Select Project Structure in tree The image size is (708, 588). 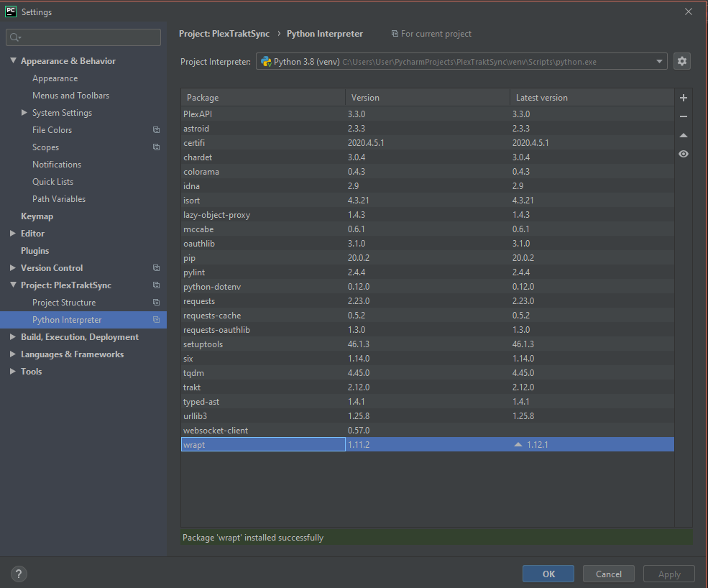64,303
